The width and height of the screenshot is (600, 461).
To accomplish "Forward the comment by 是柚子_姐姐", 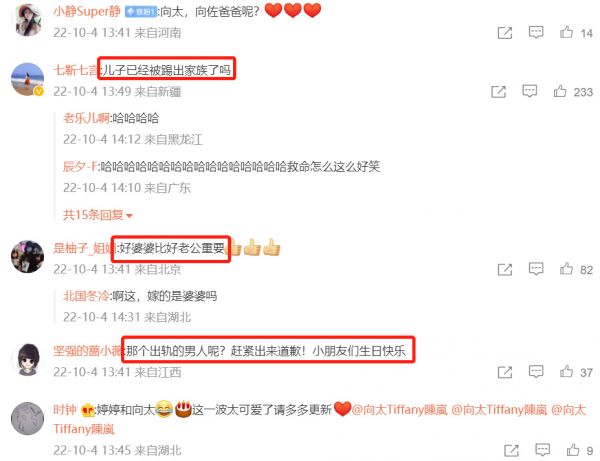I will tap(505, 270).
